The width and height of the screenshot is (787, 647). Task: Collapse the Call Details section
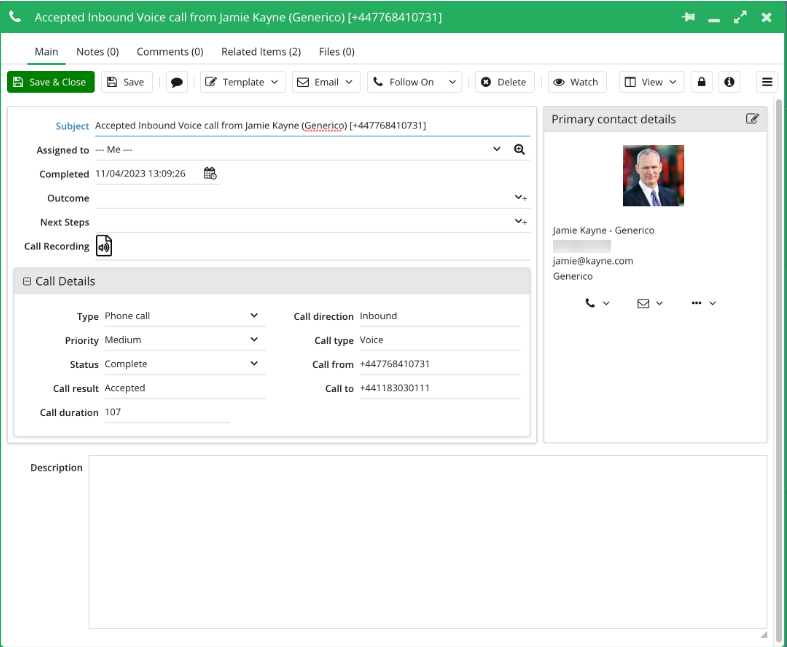coord(27,282)
